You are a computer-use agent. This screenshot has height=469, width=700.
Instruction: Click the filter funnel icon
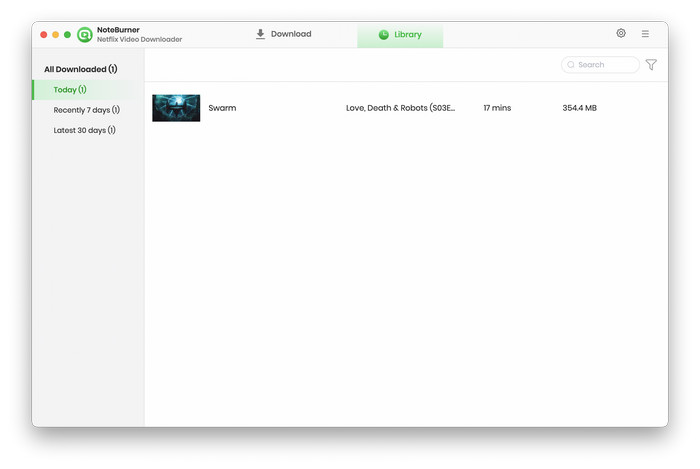pyautogui.click(x=651, y=65)
